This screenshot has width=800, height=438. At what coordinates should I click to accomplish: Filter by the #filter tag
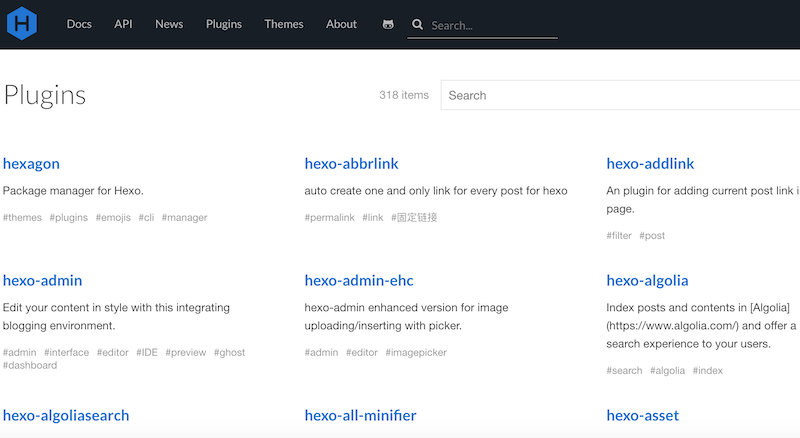(618, 235)
